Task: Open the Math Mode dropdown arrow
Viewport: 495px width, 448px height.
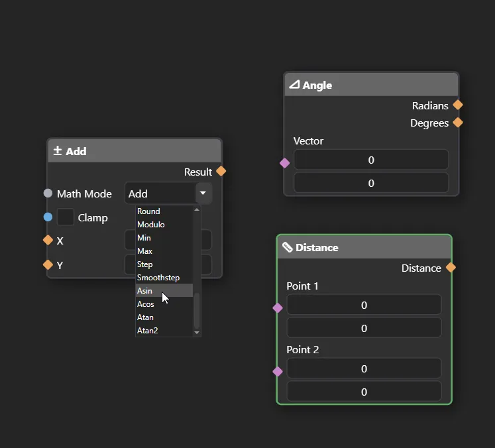Action: point(203,193)
